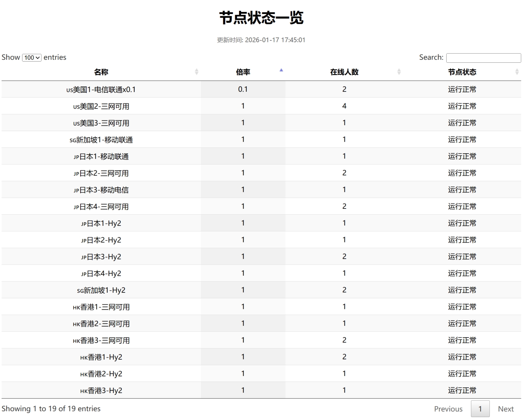
Task: Click the SG新加坡1-移动联通 node name
Action: point(101,140)
